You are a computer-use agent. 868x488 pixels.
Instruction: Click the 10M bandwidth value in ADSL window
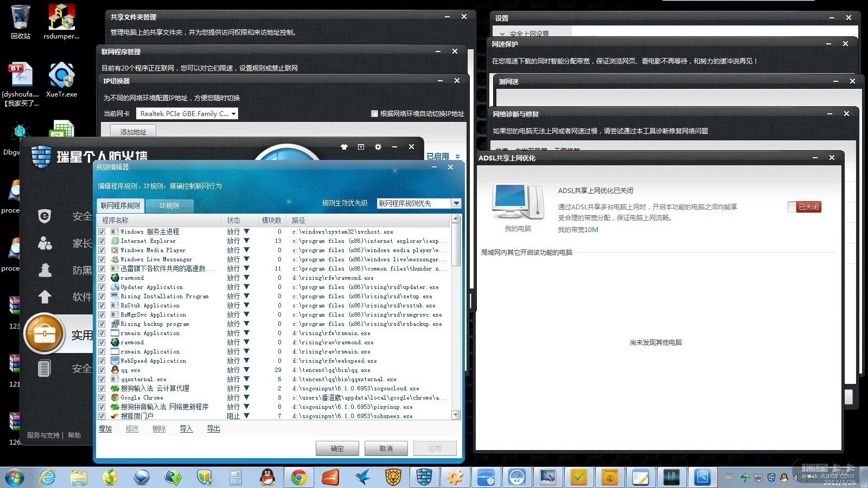[591, 230]
